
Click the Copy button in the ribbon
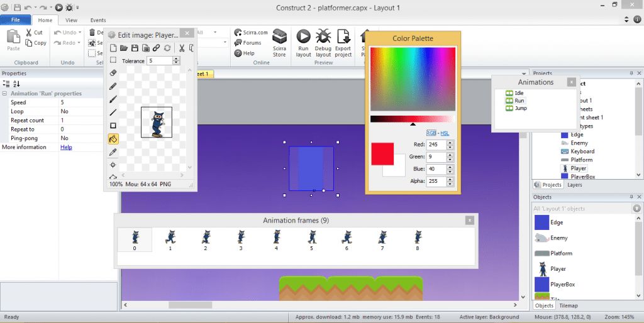36,43
